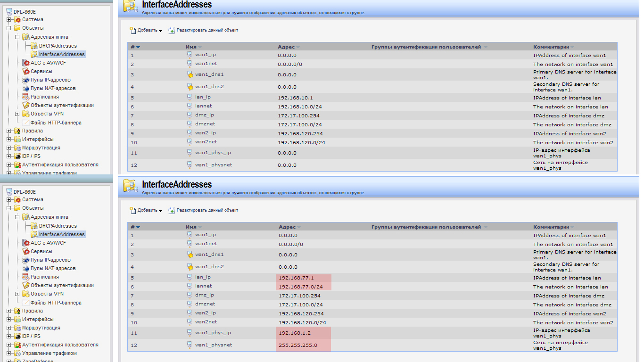
Task: Click the address 192.168.10.1
Action: pos(295,98)
